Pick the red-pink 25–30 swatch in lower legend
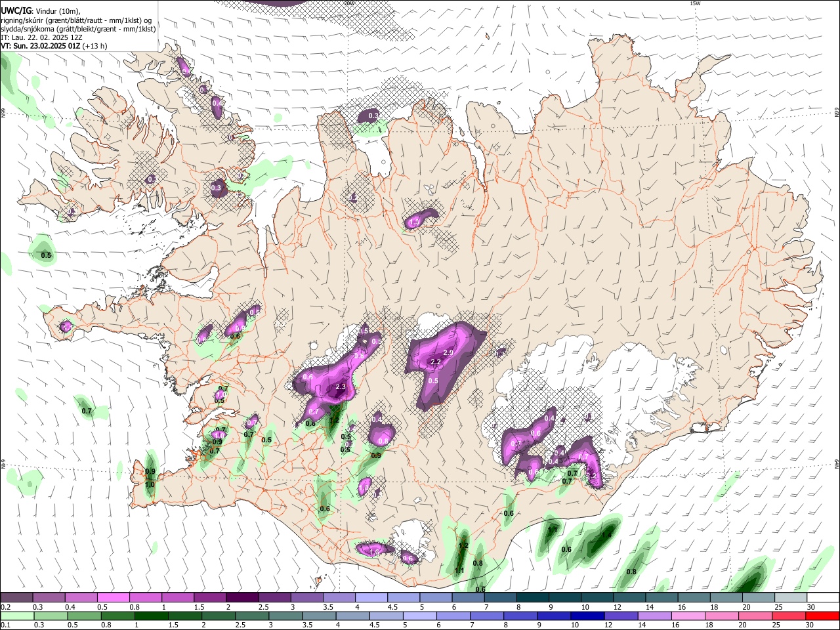This screenshot has height=630, width=840. click(x=789, y=616)
